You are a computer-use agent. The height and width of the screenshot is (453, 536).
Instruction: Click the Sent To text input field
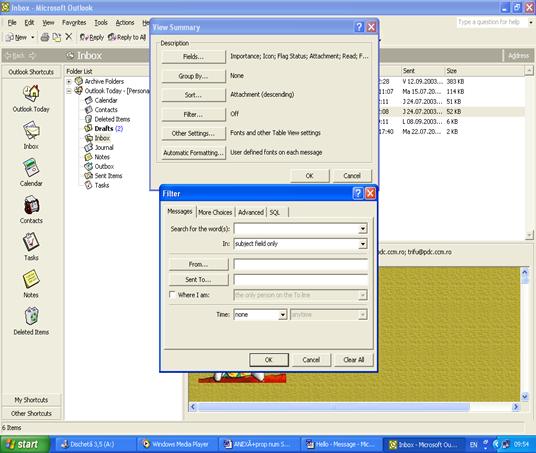point(300,279)
